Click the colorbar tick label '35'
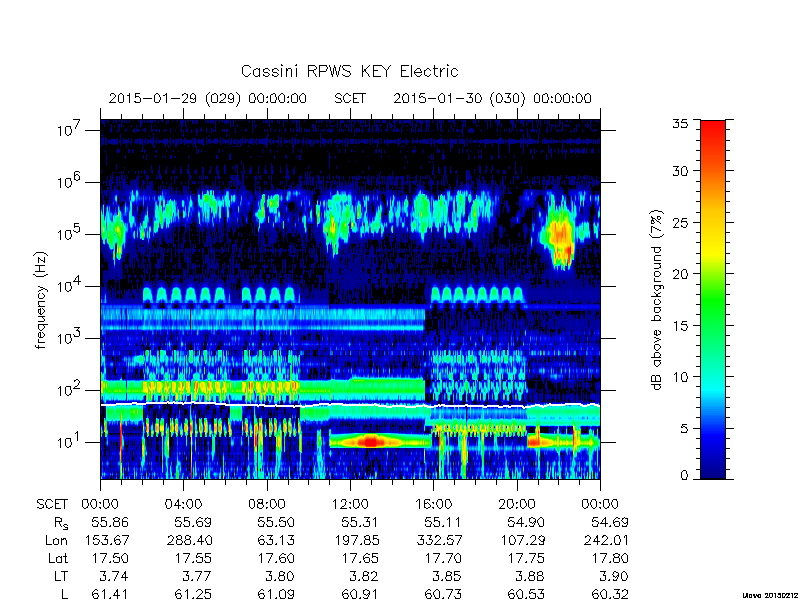800x600 pixels. (x=681, y=124)
